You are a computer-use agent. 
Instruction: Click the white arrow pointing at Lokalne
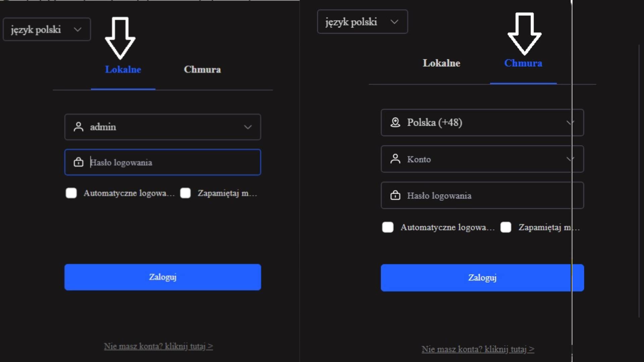click(x=120, y=38)
